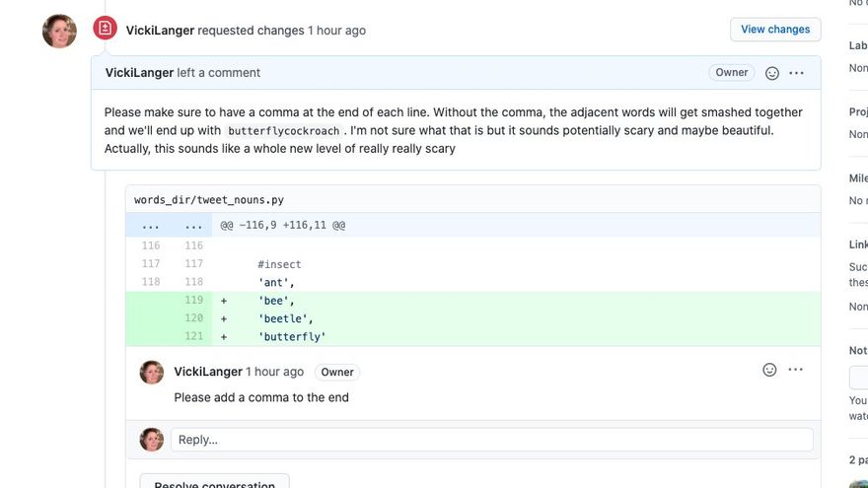Open three-dot menu on review summary comment
Image resolution: width=868 pixels, height=488 pixels.
[x=796, y=73]
